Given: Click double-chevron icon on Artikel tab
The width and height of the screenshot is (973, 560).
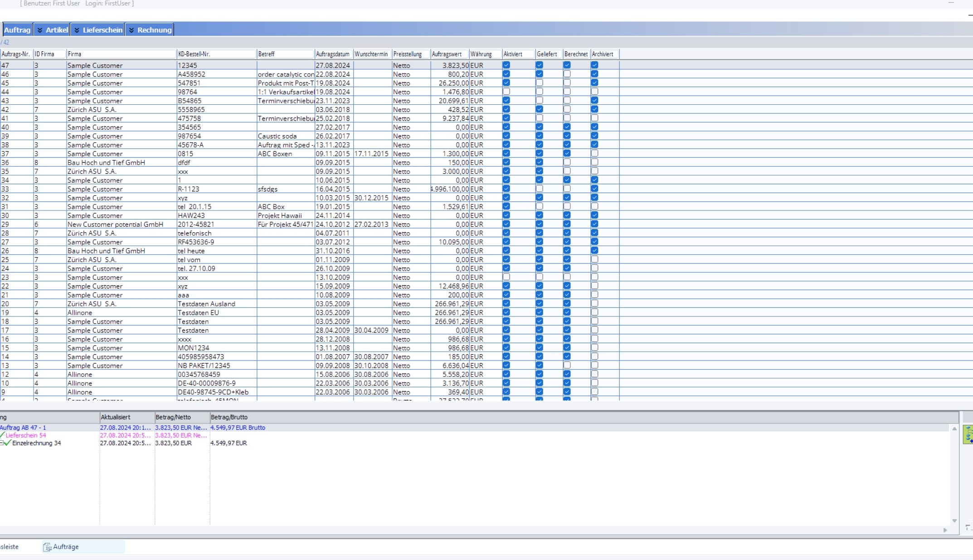Looking at the screenshot, I should click(40, 30).
